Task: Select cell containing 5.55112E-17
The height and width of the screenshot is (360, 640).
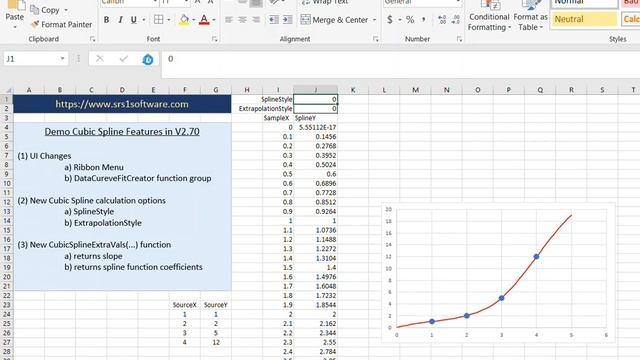Action: (x=316, y=127)
